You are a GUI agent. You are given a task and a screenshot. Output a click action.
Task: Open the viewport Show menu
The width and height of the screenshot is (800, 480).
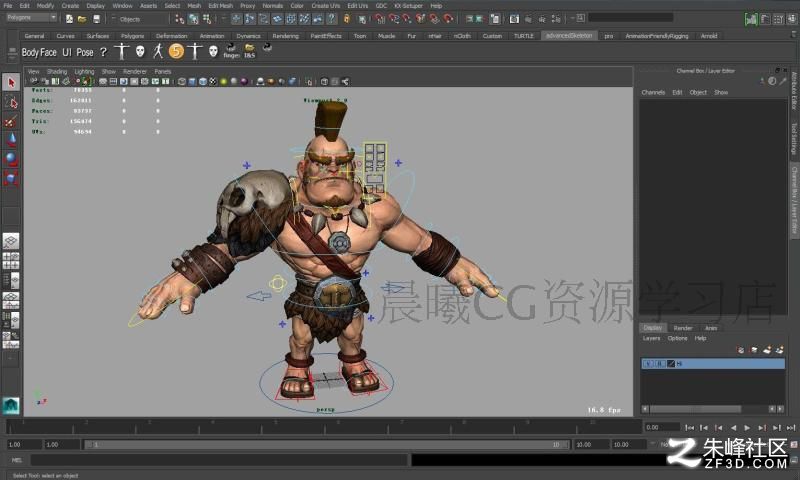pos(109,71)
